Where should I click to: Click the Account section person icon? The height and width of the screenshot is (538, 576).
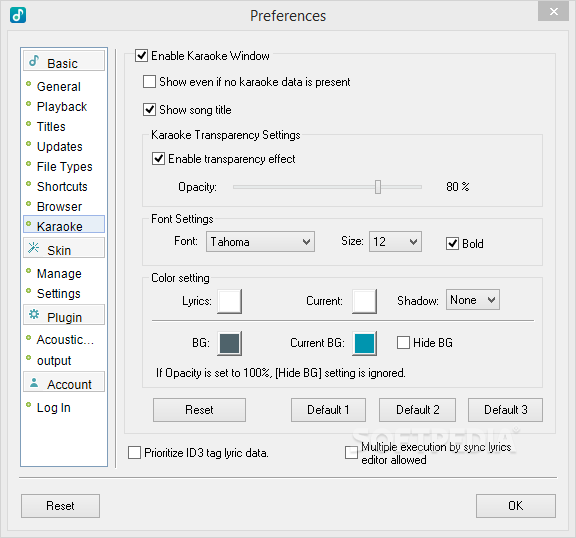coord(34,382)
